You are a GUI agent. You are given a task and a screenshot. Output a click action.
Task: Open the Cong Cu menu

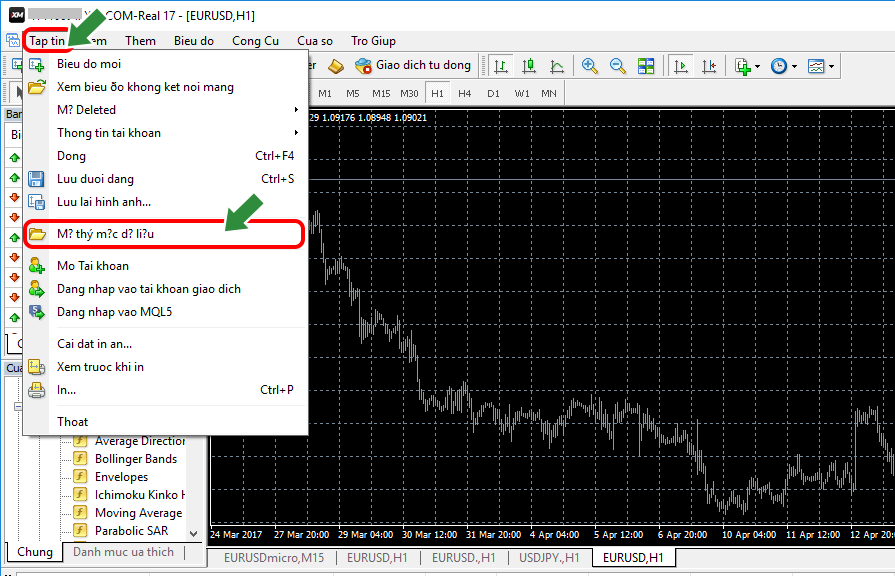pos(255,41)
